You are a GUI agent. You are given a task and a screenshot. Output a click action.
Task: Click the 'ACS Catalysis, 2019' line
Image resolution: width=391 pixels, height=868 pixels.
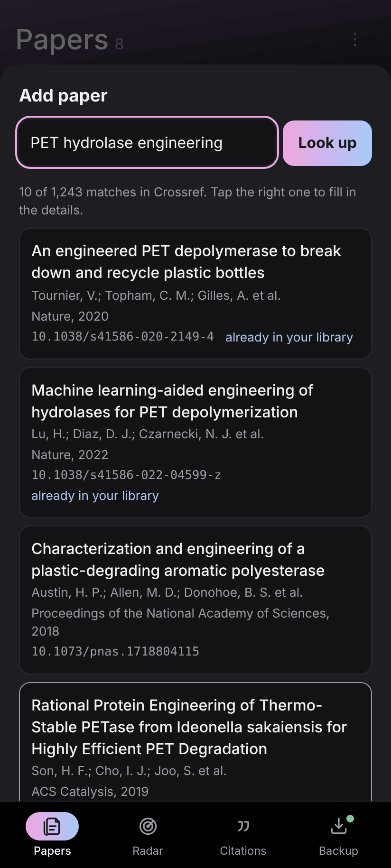[90, 792]
